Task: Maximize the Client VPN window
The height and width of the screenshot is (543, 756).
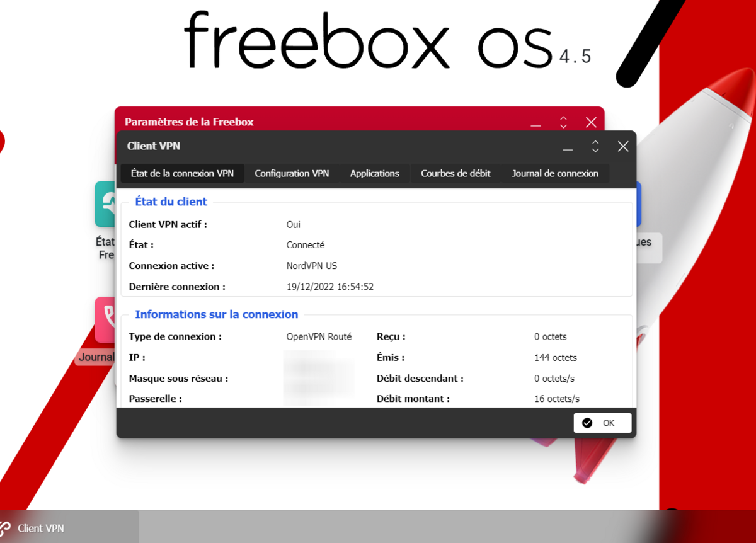Action: tap(595, 147)
